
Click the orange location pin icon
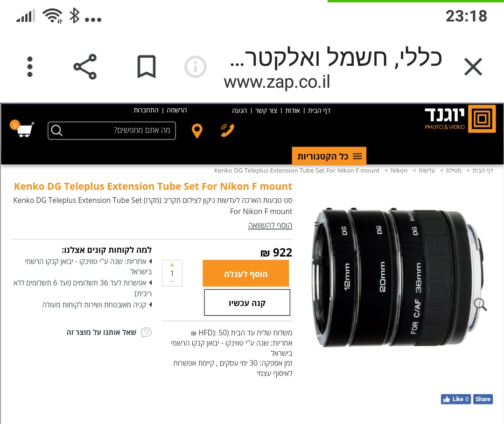[197, 131]
